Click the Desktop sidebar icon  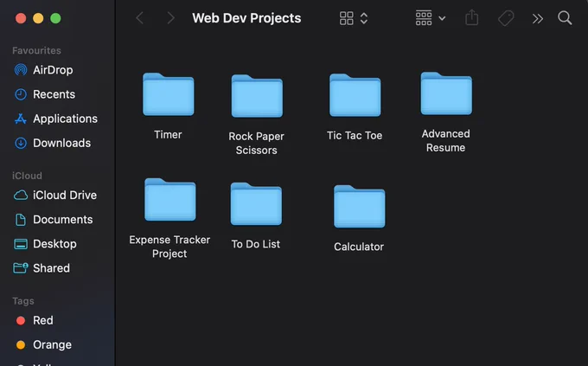tap(21, 244)
